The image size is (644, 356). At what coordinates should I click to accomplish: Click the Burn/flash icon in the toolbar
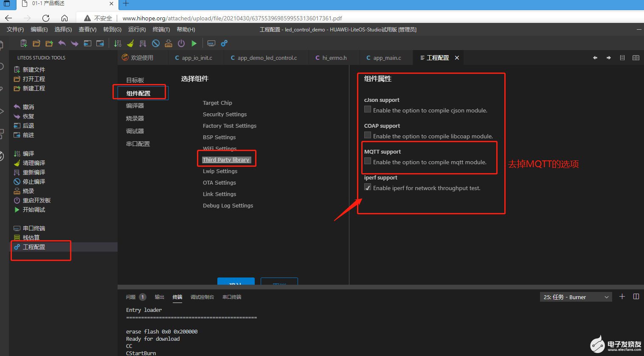pos(169,43)
